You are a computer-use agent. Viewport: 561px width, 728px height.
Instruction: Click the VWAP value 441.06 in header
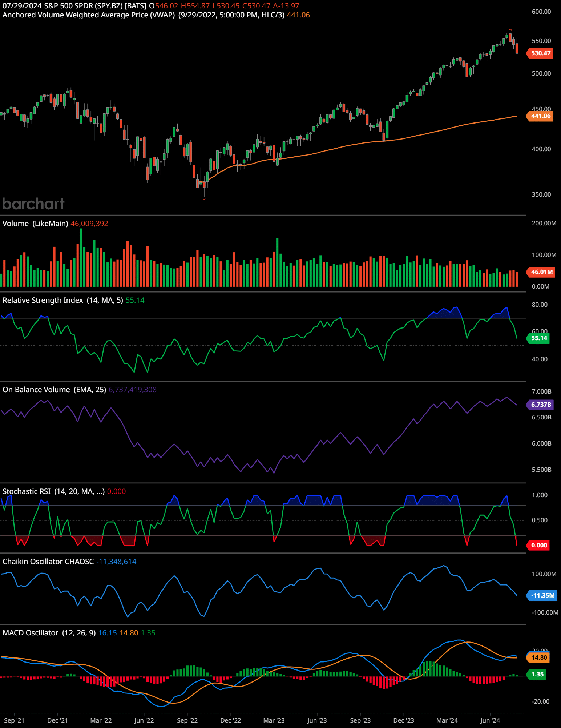(298, 15)
